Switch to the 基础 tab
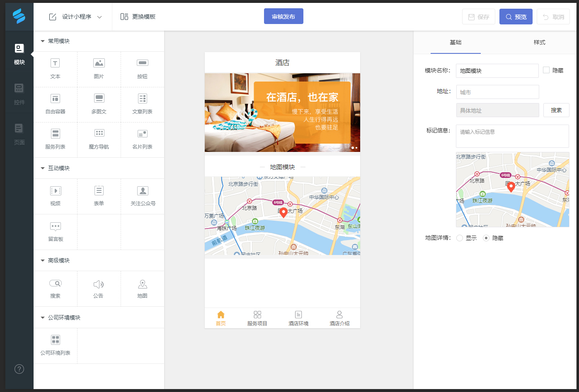Screen dimensions: 579x392 (455, 42)
